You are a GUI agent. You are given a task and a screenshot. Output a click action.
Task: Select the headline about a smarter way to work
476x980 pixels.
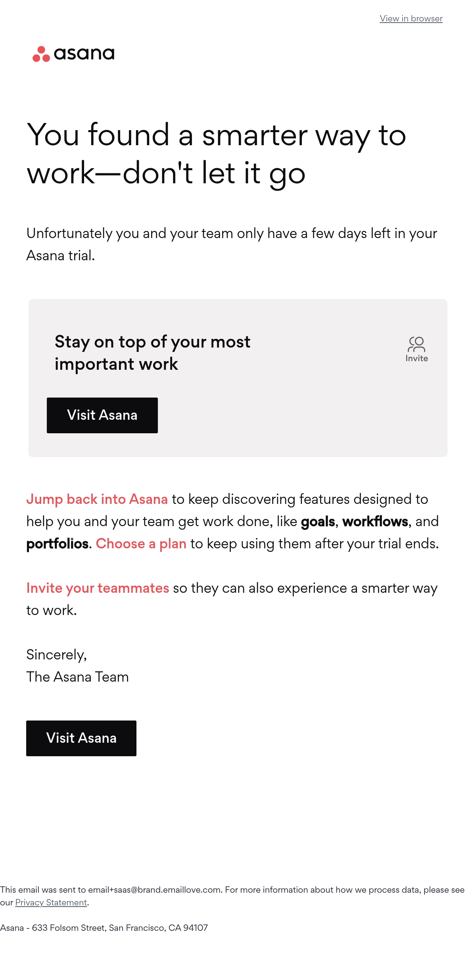(216, 153)
